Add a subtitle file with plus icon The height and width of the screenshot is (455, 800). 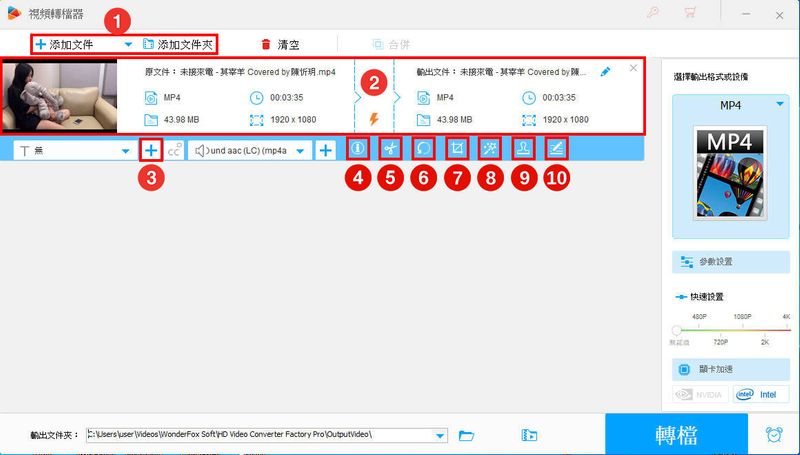(151, 150)
